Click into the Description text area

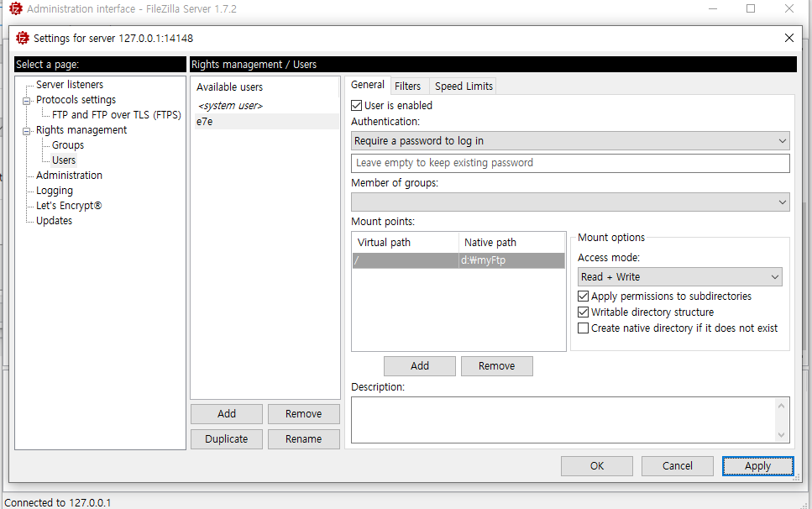[x=563, y=420]
